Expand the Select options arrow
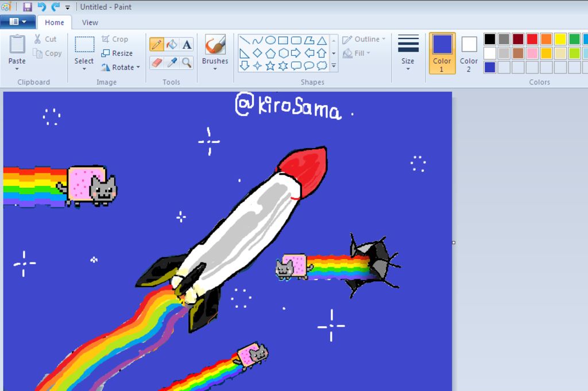 (x=84, y=69)
